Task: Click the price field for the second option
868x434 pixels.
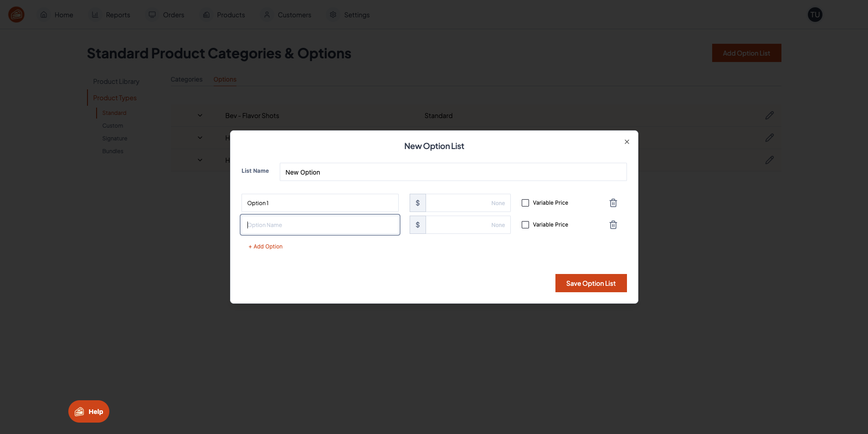Action: point(468,225)
